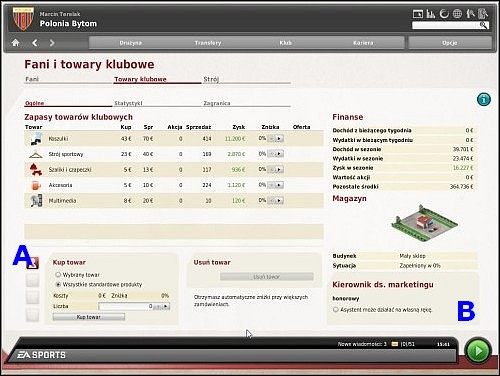This screenshot has width=500, height=376.
Task: Click the Multimedia product name
Action: point(62,200)
